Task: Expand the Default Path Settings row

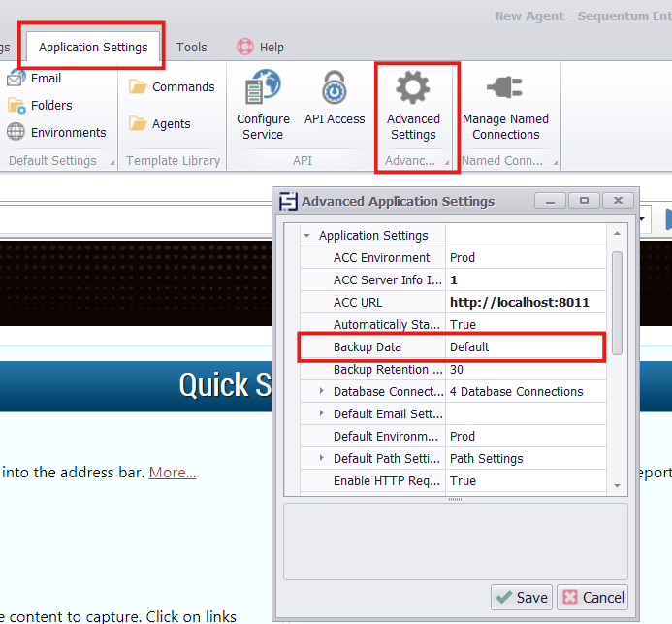Action: point(323,459)
